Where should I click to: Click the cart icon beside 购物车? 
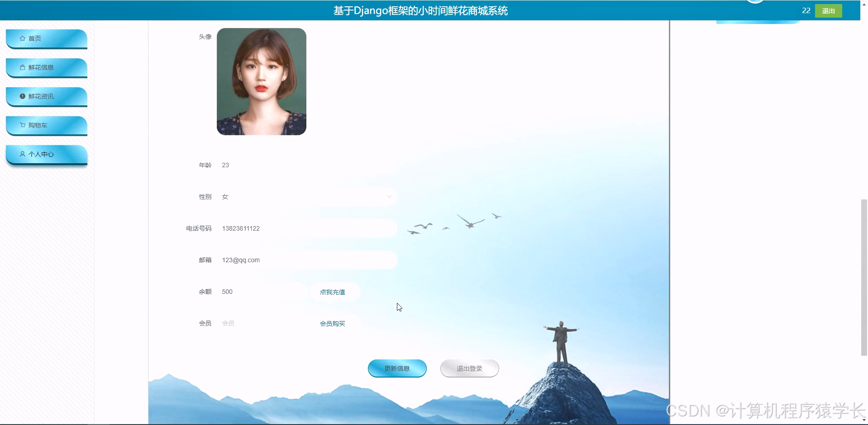23,125
